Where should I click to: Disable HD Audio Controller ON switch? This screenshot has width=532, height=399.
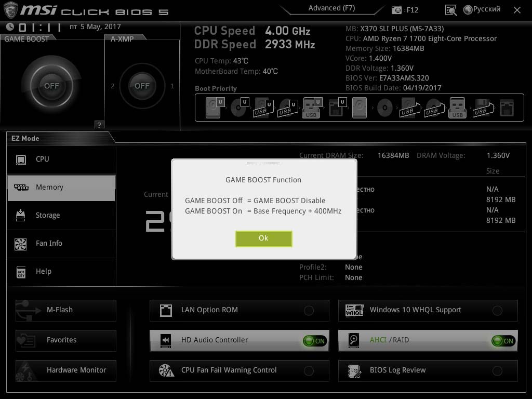pyautogui.click(x=314, y=341)
